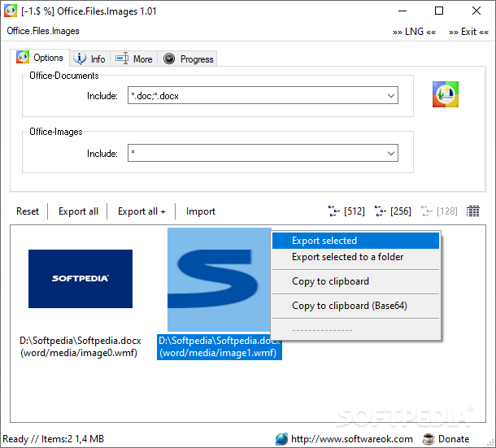Set thumbnail size to [256]
The width and height of the screenshot is (496, 448).
[393, 211]
